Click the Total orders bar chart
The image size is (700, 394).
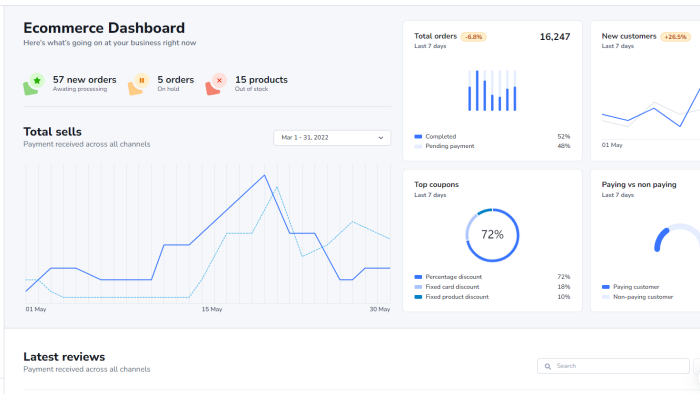click(492, 91)
